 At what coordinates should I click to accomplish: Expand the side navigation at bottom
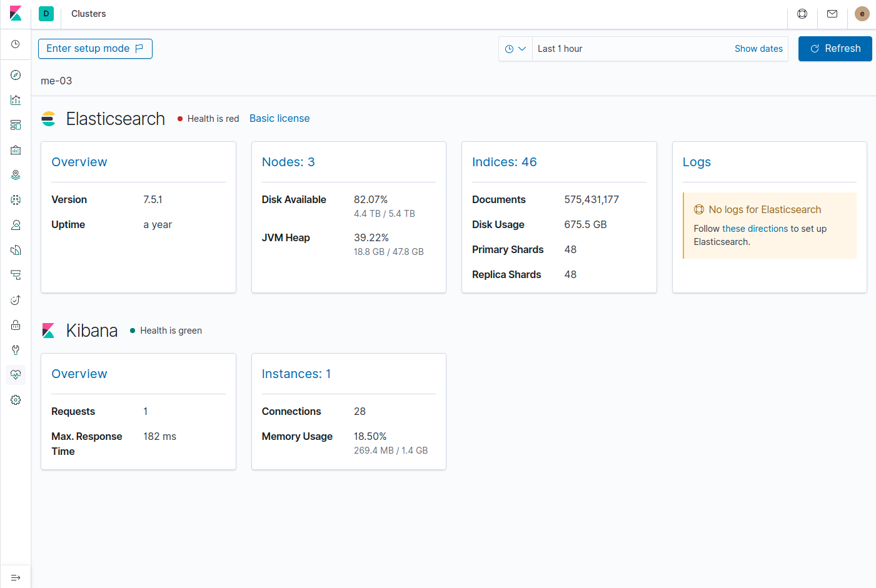(x=16, y=577)
